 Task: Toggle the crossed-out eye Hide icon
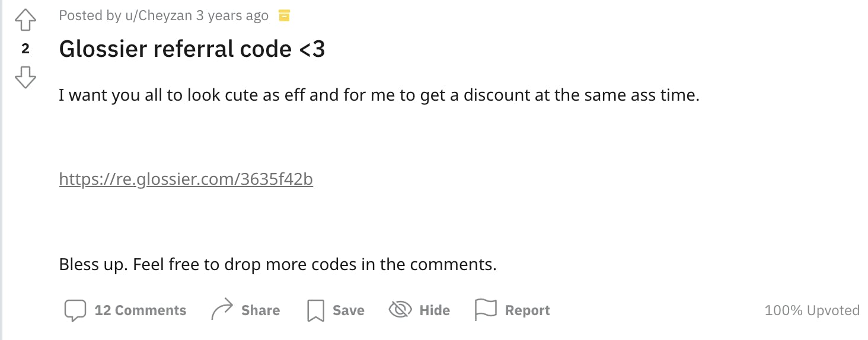click(400, 310)
